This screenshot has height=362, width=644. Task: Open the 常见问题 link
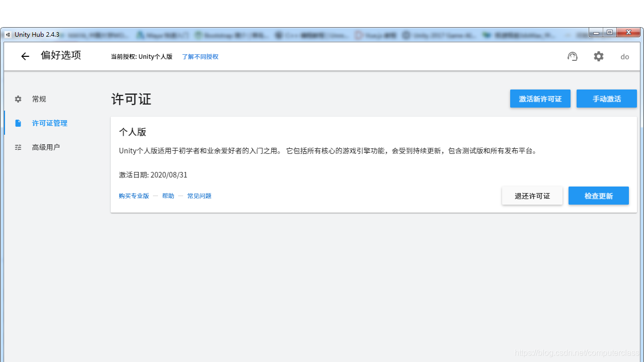coord(199,196)
